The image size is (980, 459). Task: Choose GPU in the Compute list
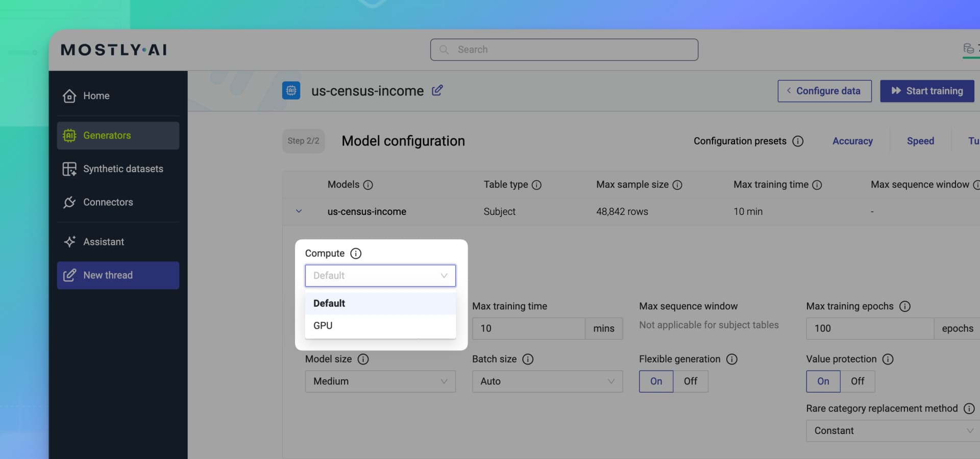pyautogui.click(x=380, y=326)
